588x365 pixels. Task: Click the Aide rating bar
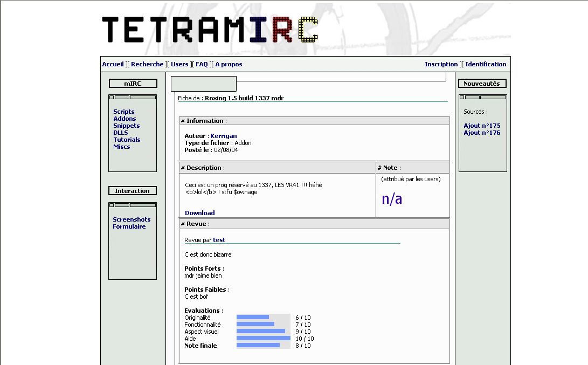(x=263, y=339)
